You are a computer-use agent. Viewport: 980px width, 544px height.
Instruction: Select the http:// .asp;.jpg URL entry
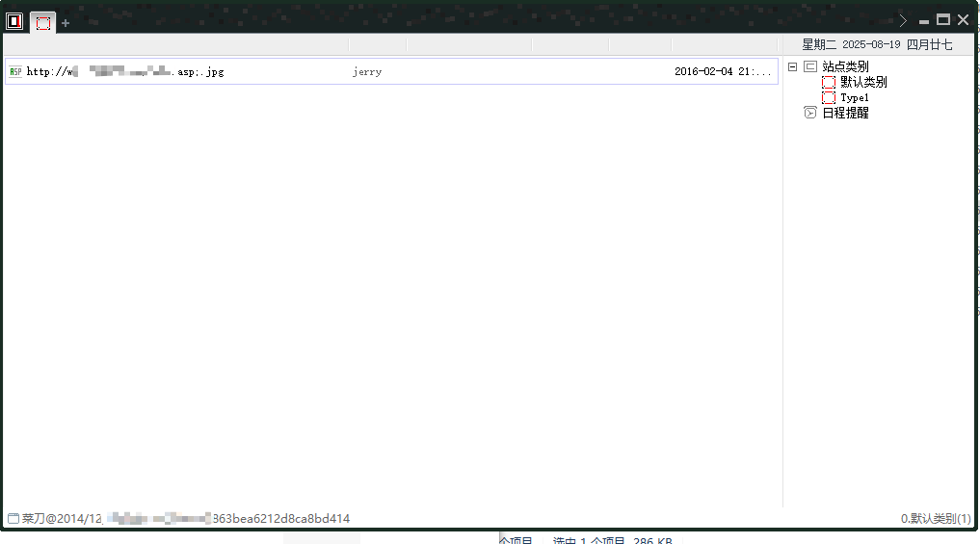pyautogui.click(x=125, y=72)
